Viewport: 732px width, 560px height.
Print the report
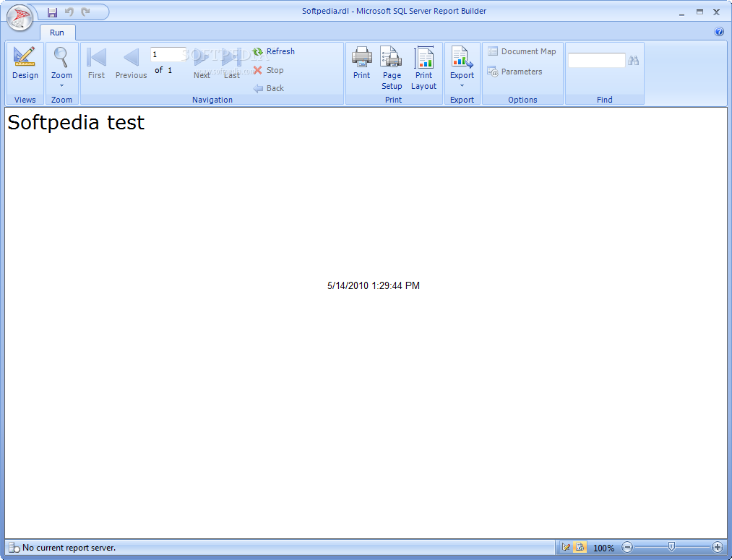[362, 64]
